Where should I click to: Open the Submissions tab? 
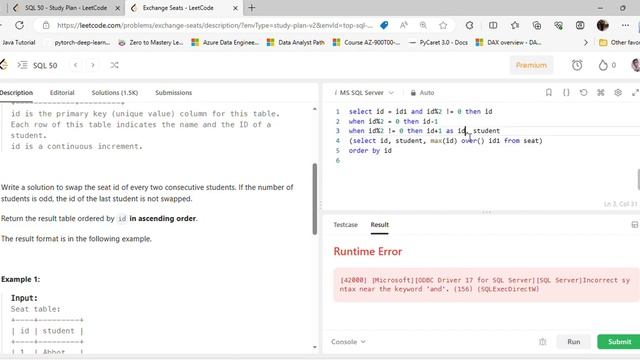(x=173, y=93)
